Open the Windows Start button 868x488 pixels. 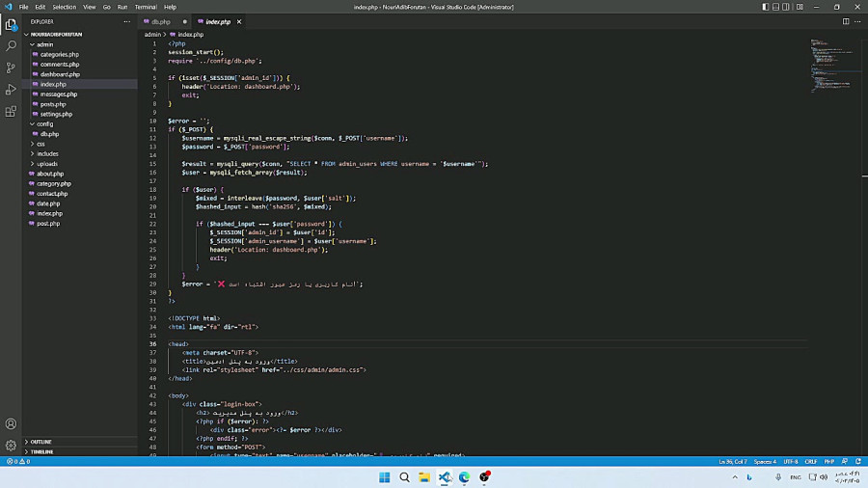tap(384, 477)
